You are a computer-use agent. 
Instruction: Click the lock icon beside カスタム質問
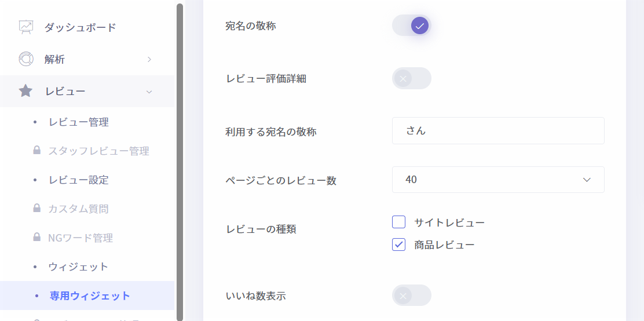click(x=36, y=209)
